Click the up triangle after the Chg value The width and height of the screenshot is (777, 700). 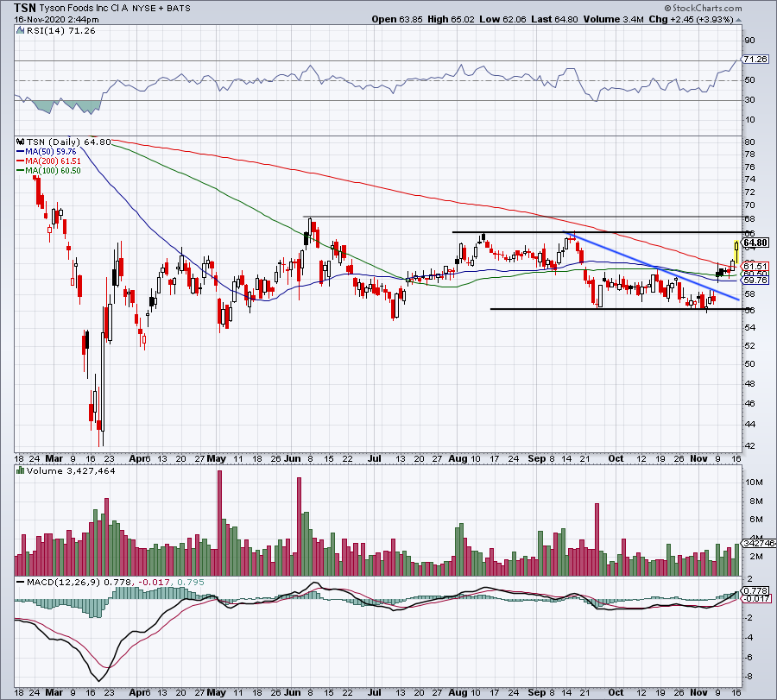point(738,20)
